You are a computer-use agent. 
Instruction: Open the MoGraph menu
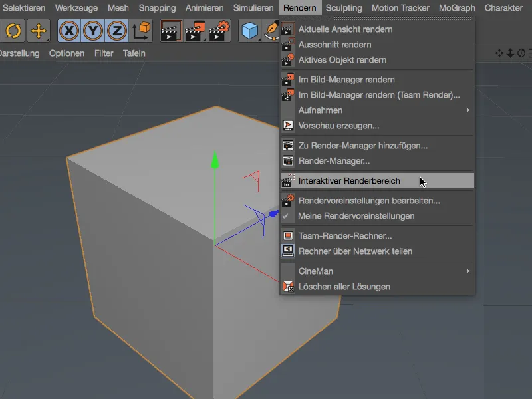click(457, 8)
